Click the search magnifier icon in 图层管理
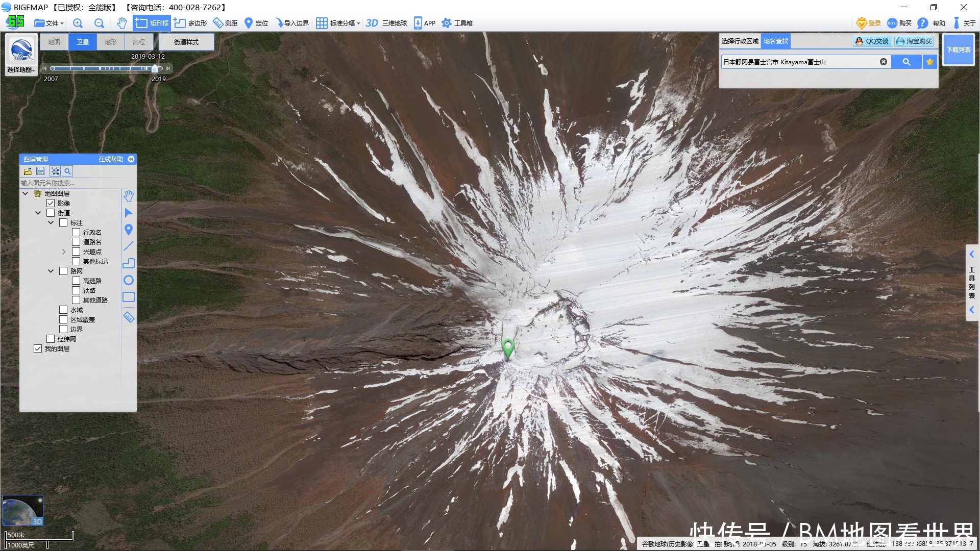 [x=67, y=171]
